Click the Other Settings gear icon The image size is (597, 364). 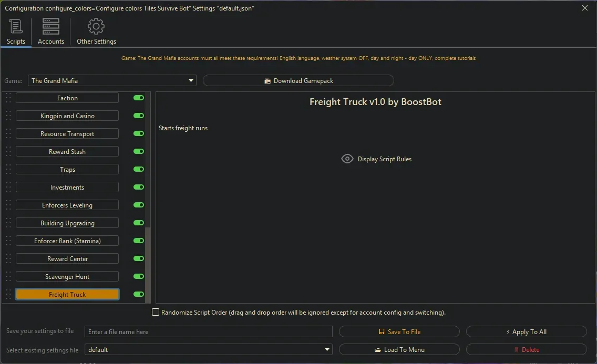point(96,26)
